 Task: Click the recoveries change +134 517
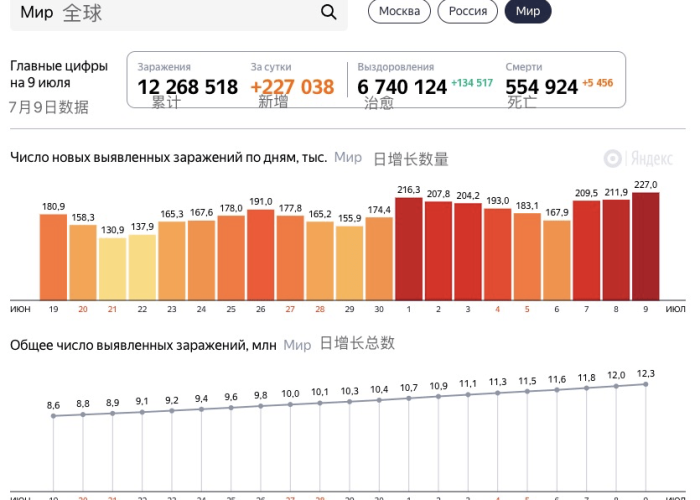(472, 83)
